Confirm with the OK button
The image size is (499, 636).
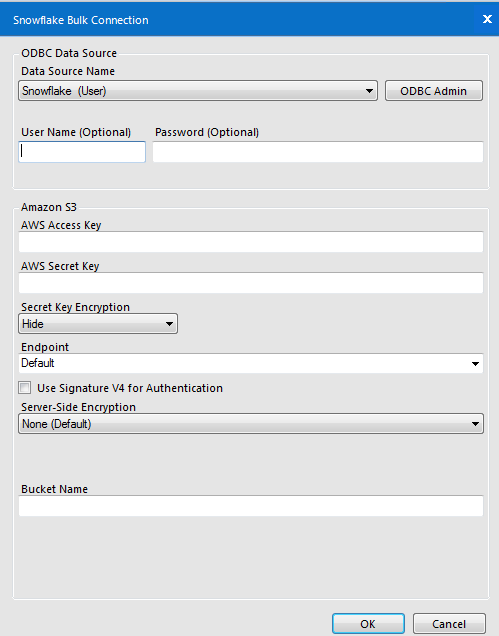[368, 624]
